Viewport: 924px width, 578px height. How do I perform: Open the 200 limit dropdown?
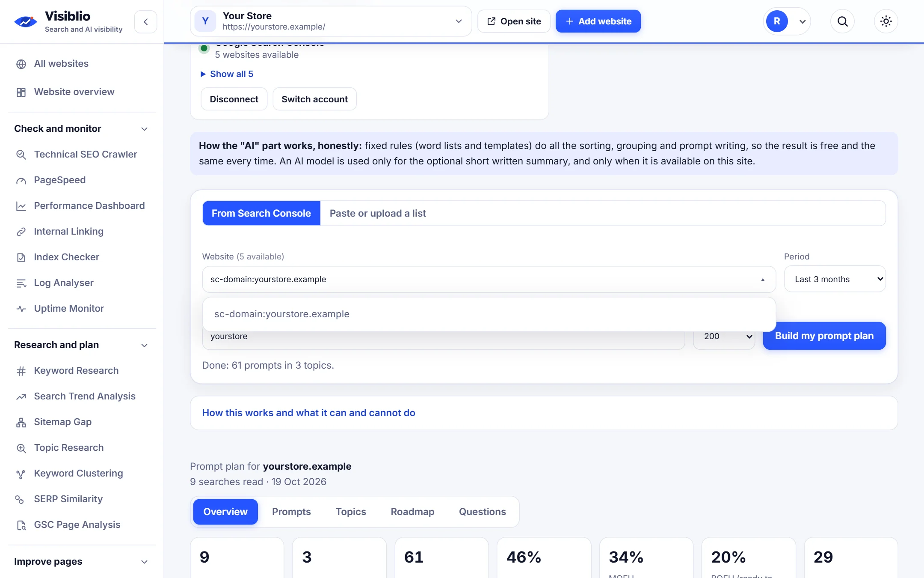click(x=724, y=337)
